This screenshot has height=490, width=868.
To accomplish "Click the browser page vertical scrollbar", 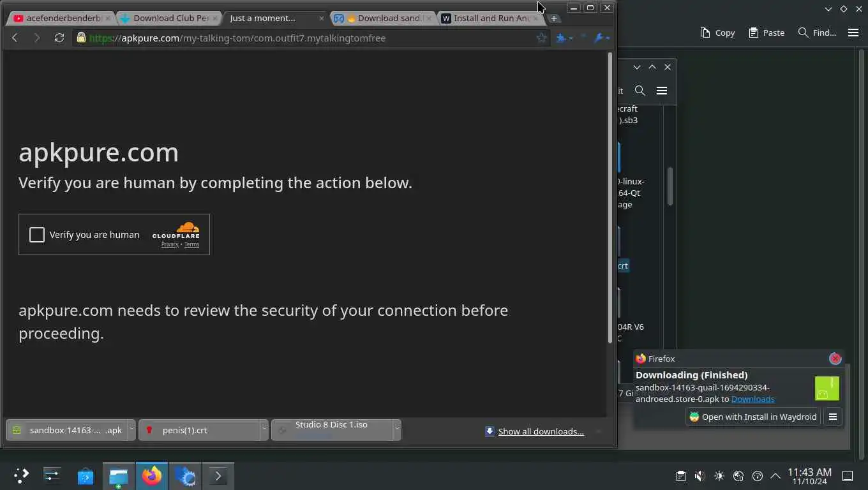I will 610,198.
